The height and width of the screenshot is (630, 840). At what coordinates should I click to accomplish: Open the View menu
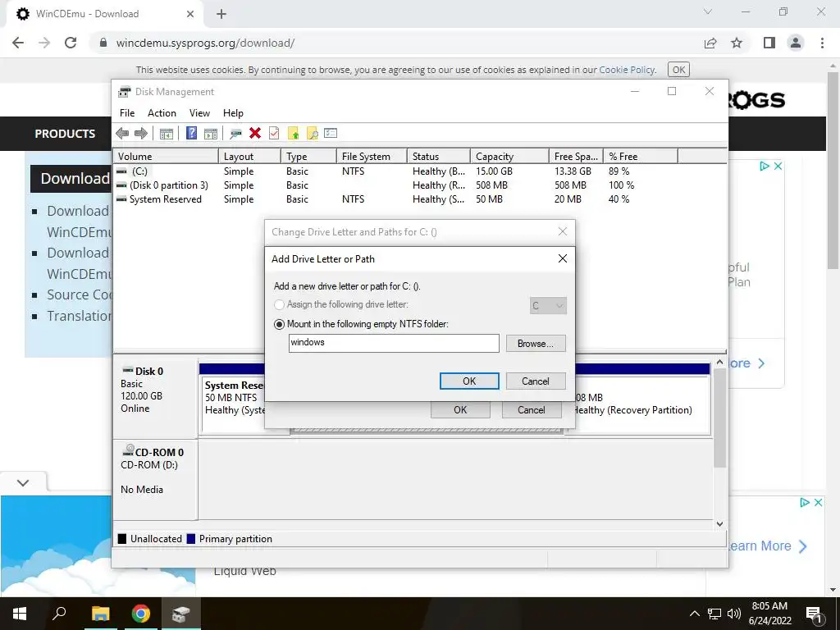pos(199,113)
